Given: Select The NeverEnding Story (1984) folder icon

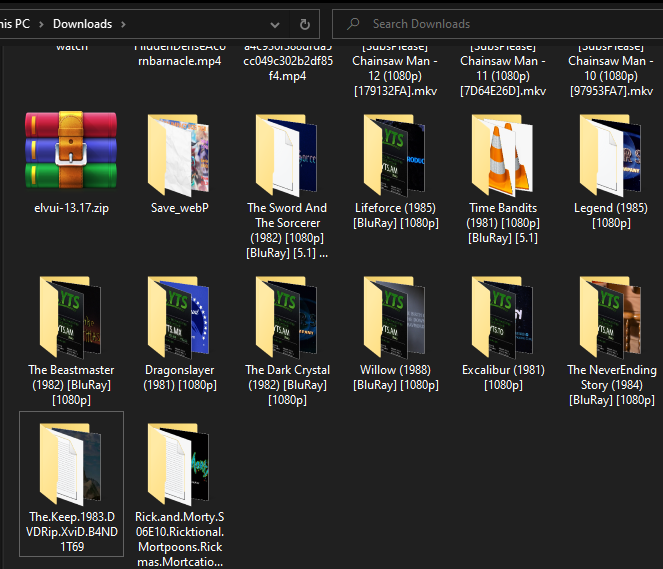Looking at the screenshot, I should (611, 317).
